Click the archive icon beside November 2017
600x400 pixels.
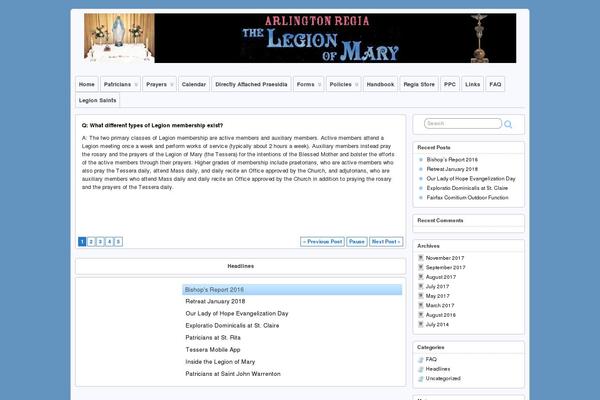tap(421, 258)
